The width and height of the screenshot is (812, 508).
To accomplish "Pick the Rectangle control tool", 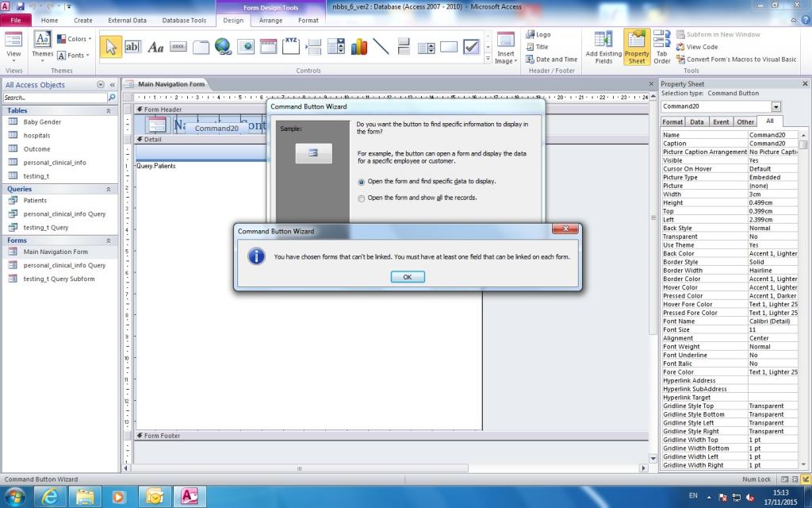I will [449, 47].
